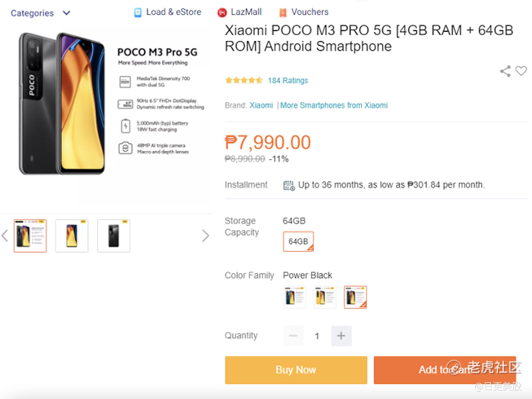
Task: Select the Power Black color variant
Action: point(355,297)
